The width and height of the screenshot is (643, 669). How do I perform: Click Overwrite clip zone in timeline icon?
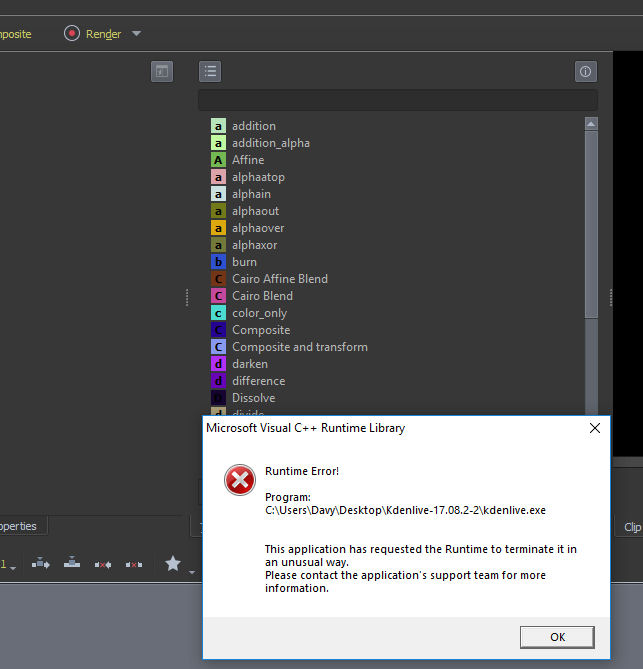pyautogui.click(x=72, y=563)
